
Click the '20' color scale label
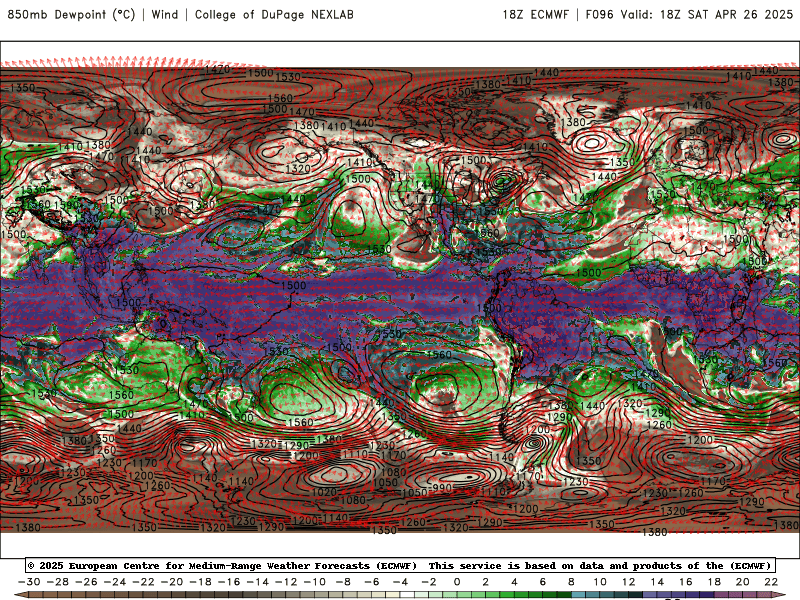tap(743, 582)
